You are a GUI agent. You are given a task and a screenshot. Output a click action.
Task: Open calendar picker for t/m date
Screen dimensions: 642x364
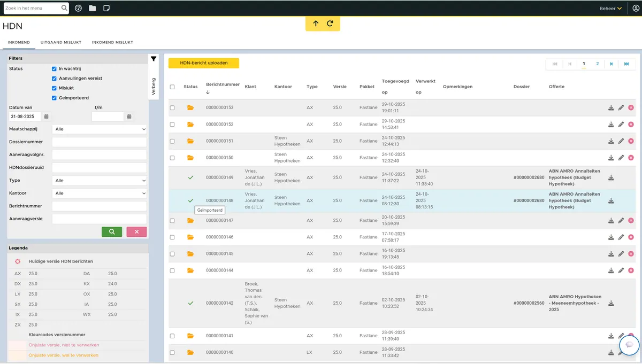coord(129,117)
